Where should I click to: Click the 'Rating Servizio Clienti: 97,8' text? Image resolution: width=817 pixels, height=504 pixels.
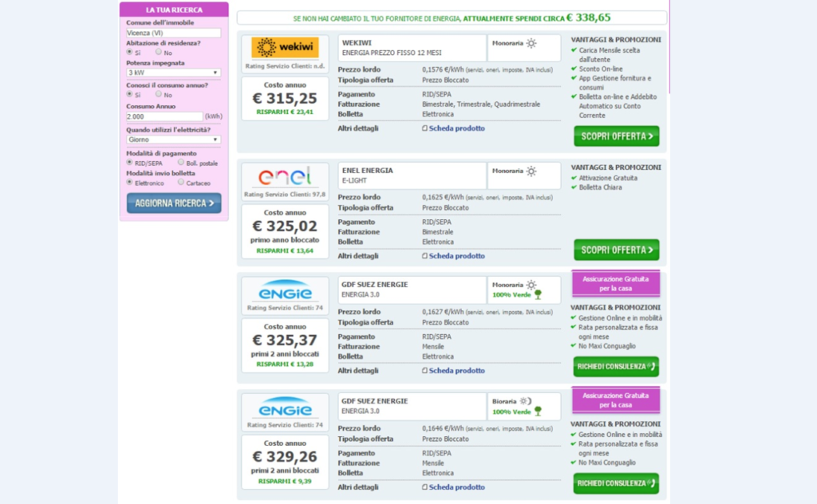[285, 195]
